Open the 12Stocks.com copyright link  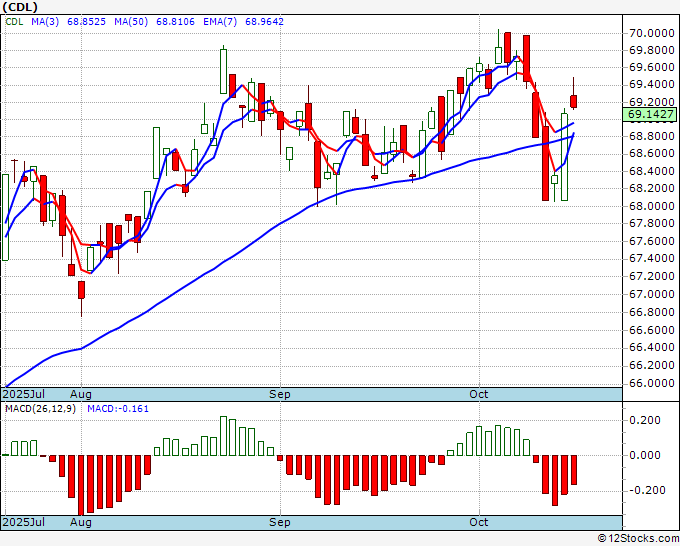point(638,539)
